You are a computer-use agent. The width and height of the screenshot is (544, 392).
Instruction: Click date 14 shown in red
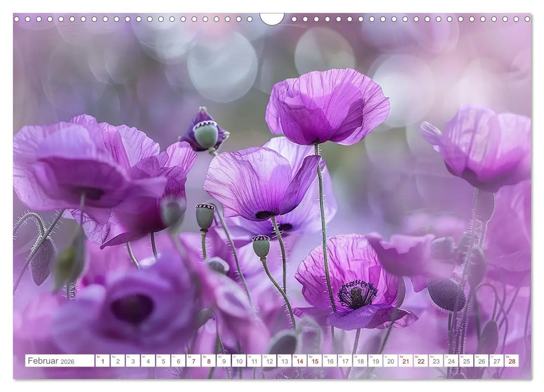300,362
